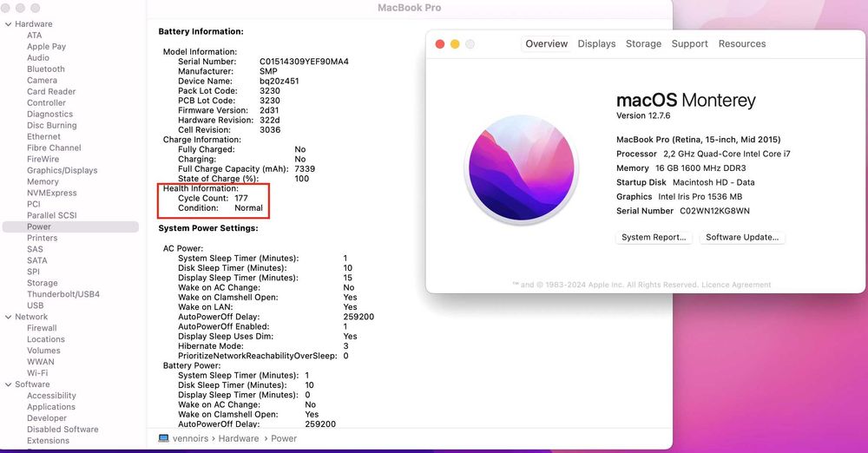Open the Support tab
868x453 pixels.
689,43
